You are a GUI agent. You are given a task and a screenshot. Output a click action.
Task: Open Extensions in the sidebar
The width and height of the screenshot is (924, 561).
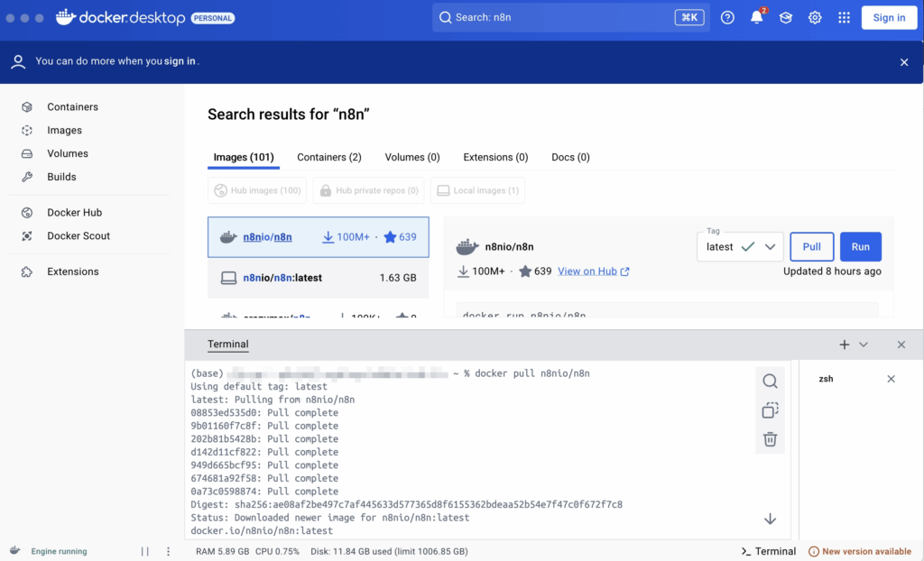coord(72,271)
